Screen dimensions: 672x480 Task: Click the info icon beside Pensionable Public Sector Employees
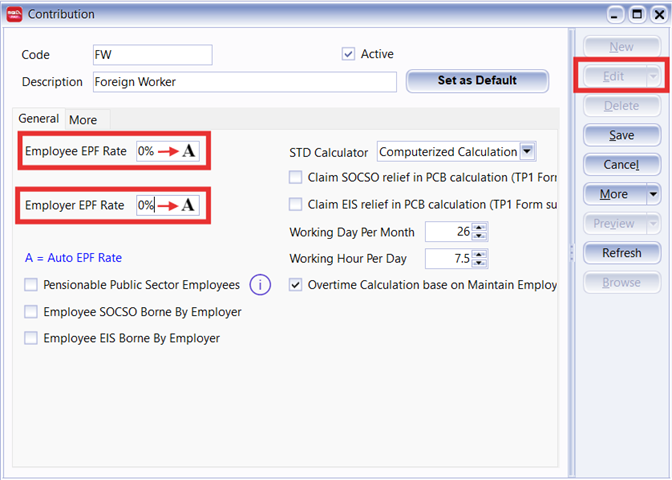pyautogui.click(x=260, y=285)
